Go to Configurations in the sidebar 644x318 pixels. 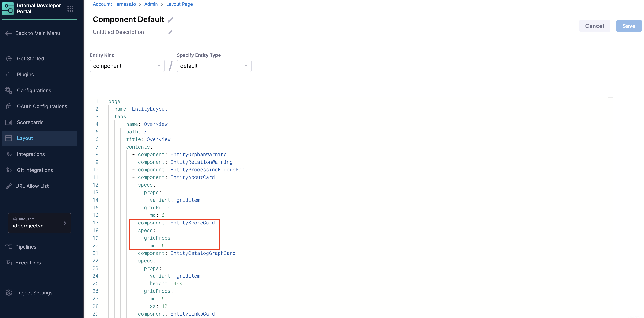tap(34, 91)
